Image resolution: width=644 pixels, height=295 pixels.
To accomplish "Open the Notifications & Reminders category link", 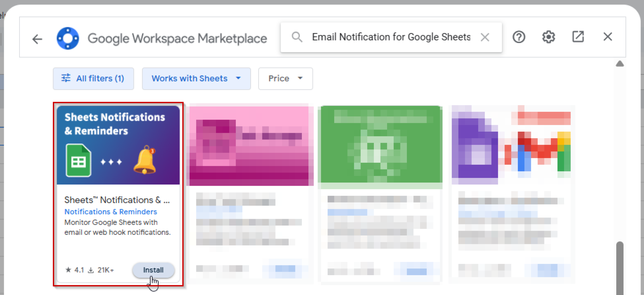I will point(110,212).
